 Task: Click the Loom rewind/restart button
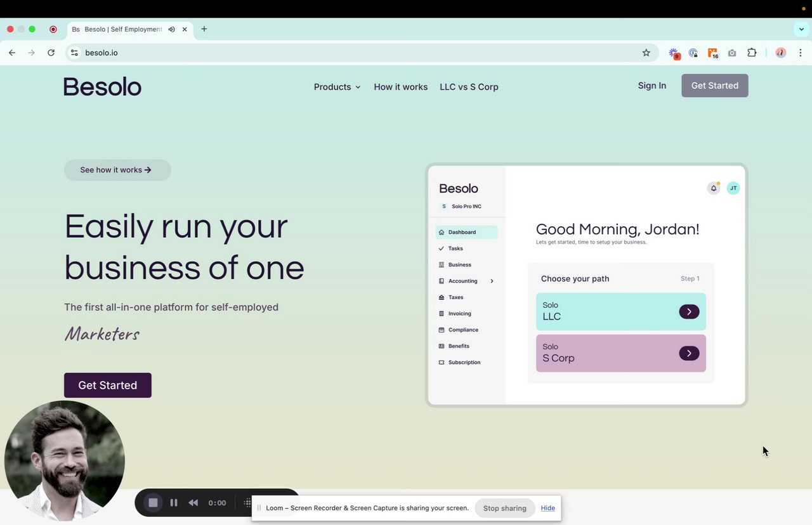193,503
